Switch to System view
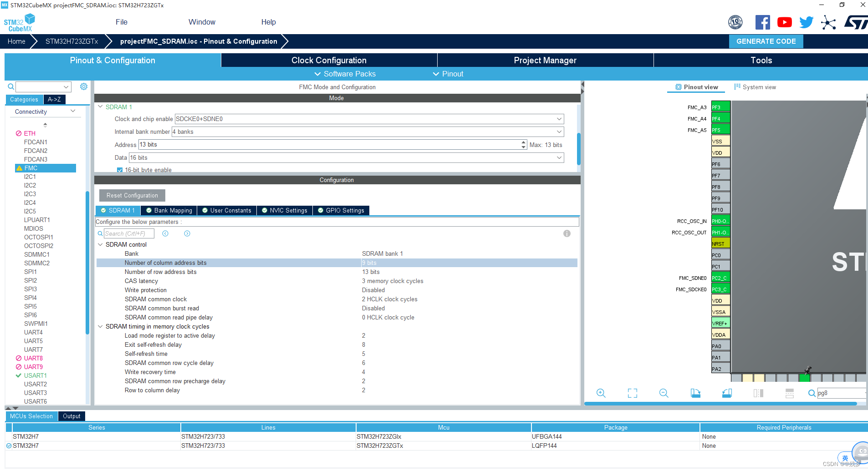The width and height of the screenshot is (868, 471). click(x=755, y=87)
